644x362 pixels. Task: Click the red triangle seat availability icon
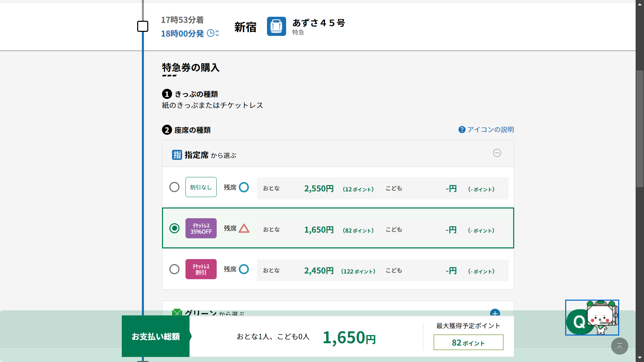tap(244, 228)
